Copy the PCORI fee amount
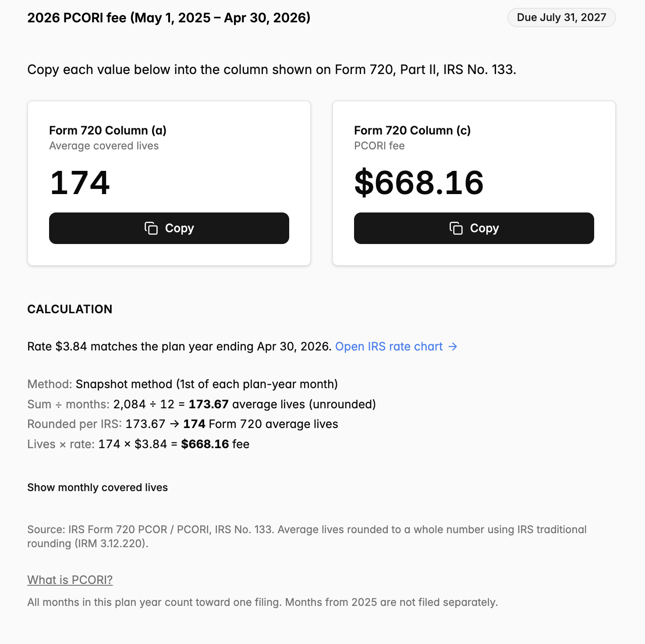 (x=474, y=228)
